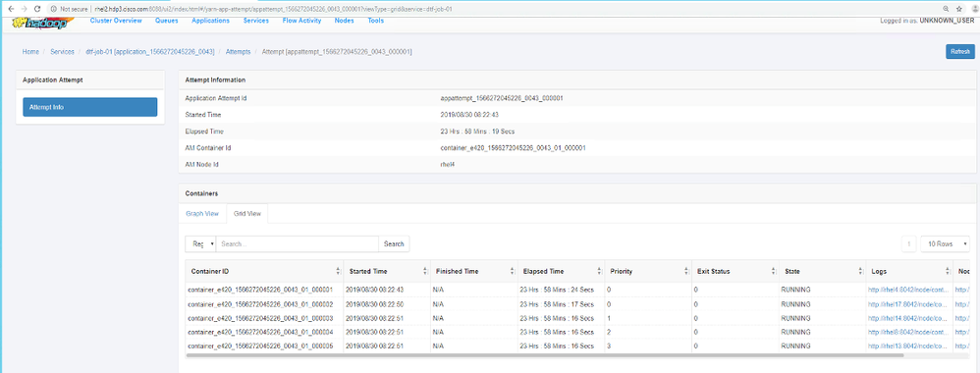Click the zoom magnifier icon in address bar
Viewport: 980px width, 373px height.
[x=947, y=10]
